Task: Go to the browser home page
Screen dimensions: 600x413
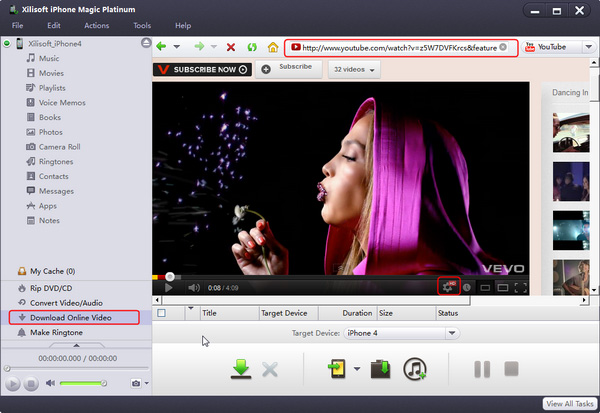Action: 273,47
